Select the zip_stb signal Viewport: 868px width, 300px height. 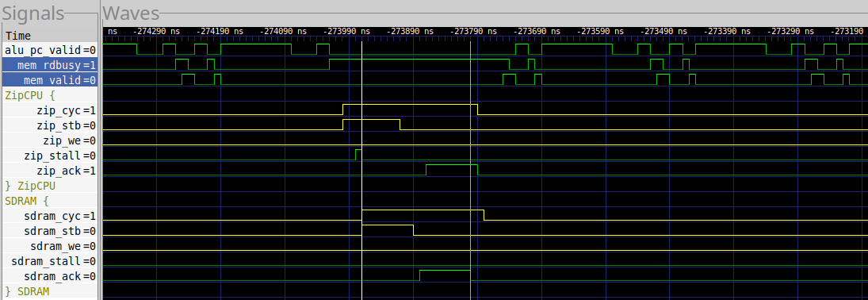pyautogui.click(x=51, y=125)
